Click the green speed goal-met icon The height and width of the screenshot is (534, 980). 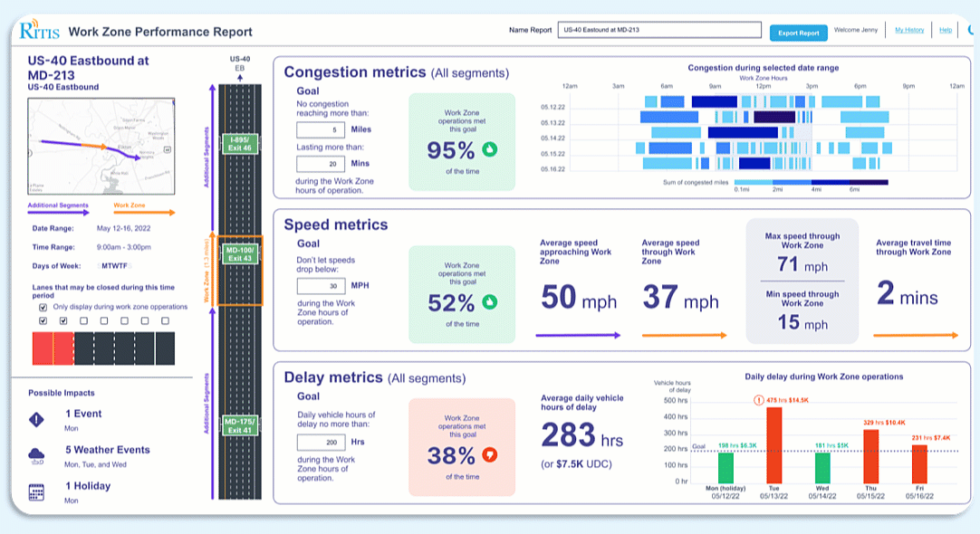click(x=490, y=300)
